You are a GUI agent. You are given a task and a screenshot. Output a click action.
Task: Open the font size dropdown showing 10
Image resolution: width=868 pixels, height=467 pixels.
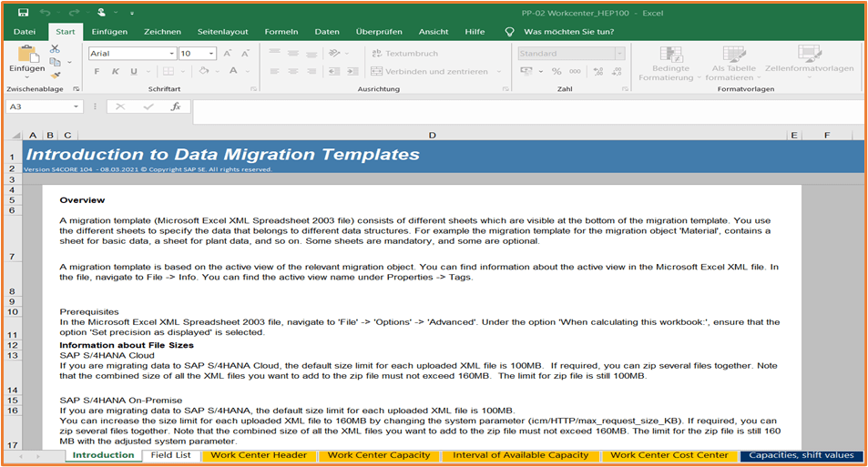(211, 54)
